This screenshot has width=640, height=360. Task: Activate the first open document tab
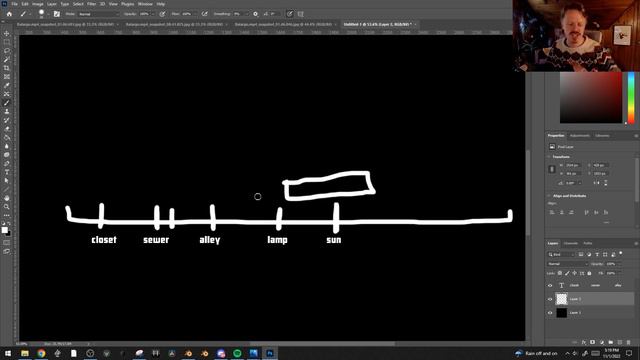point(65,24)
